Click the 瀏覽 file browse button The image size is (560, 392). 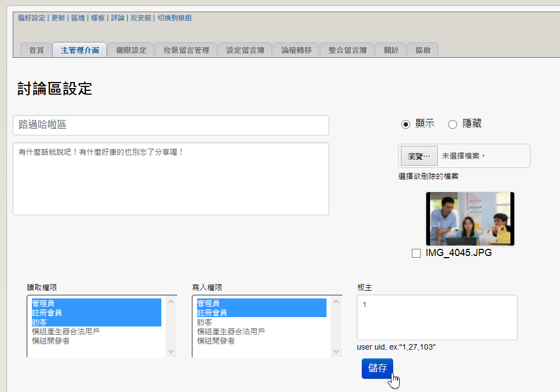418,156
